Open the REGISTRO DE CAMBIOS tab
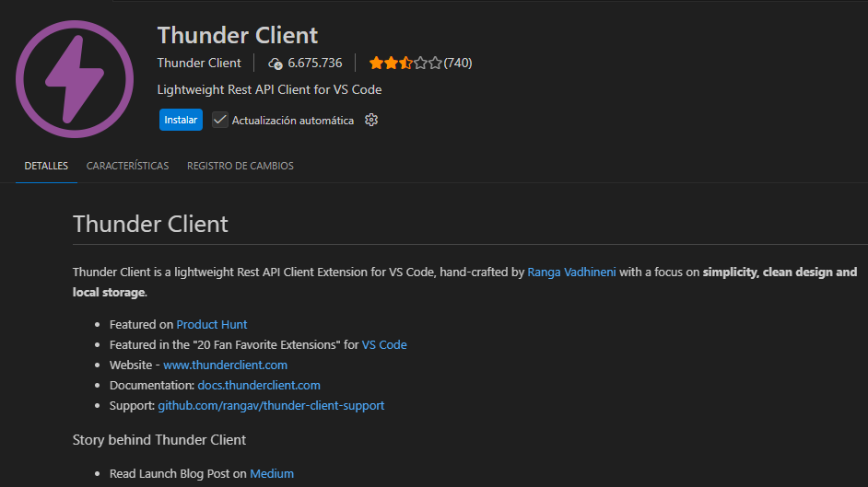 pyautogui.click(x=240, y=166)
